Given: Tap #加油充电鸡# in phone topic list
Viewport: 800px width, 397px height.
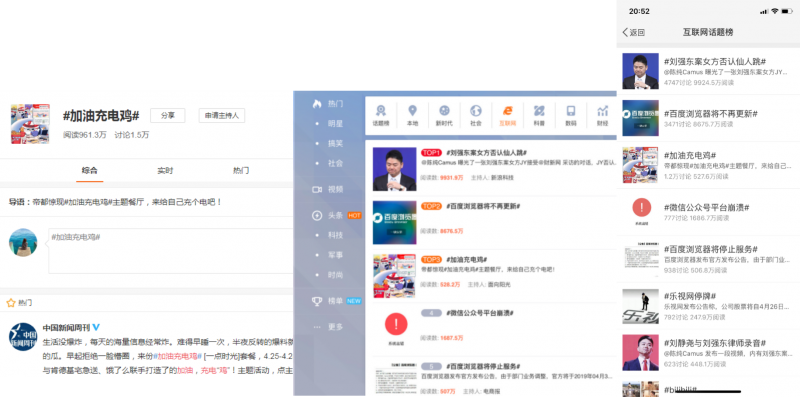Looking at the screenshot, I should [691, 155].
